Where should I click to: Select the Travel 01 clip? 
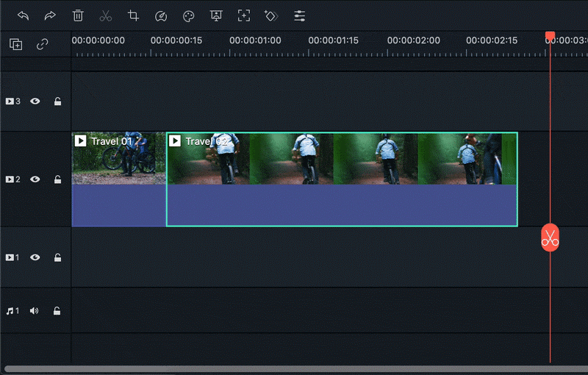118,179
